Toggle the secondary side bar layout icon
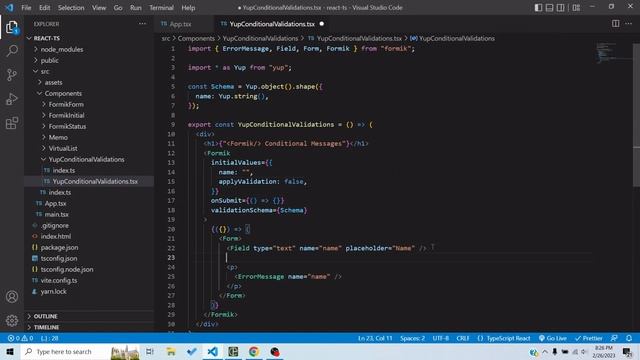The height and width of the screenshot is (360, 640). point(561,7)
